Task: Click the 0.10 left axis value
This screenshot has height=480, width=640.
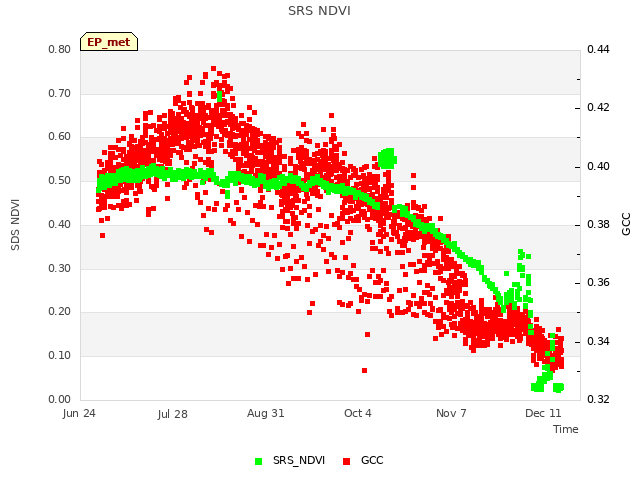Action: [x=60, y=356]
